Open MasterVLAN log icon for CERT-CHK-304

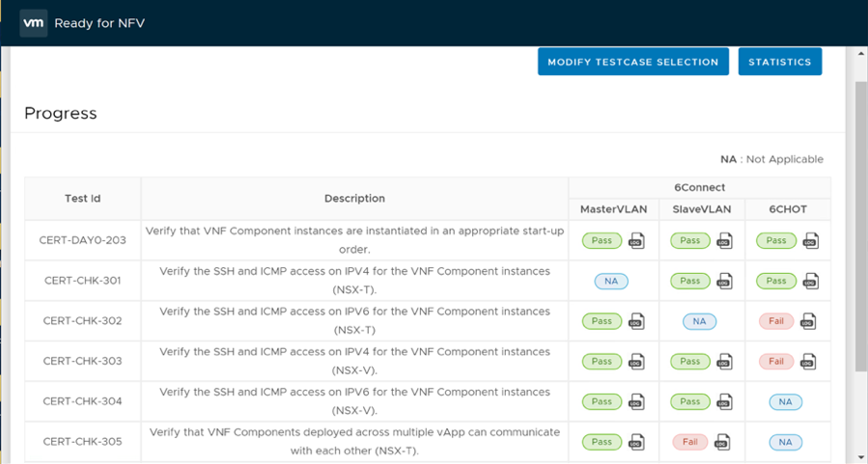(636, 402)
